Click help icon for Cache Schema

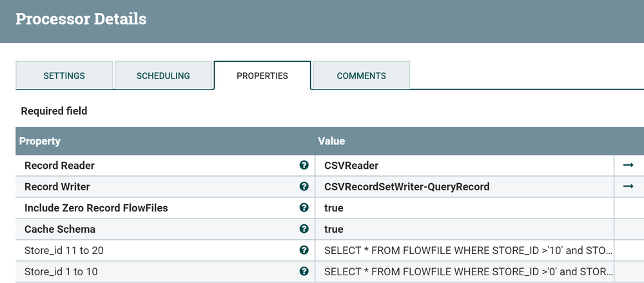coord(304,229)
